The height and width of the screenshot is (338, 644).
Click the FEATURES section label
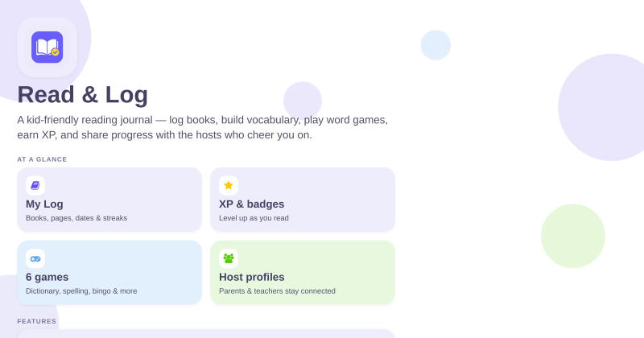tap(36, 321)
